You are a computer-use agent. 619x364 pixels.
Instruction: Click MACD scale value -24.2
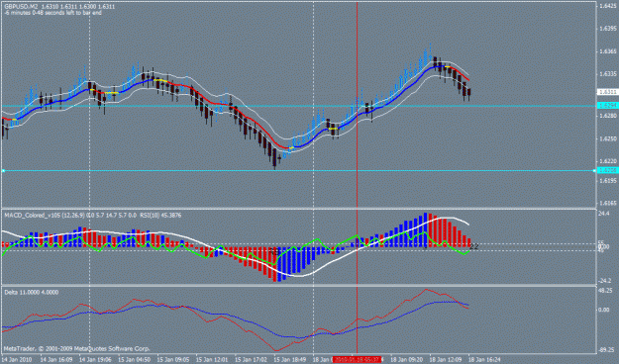pyautogui.click(x=604, y=281)
